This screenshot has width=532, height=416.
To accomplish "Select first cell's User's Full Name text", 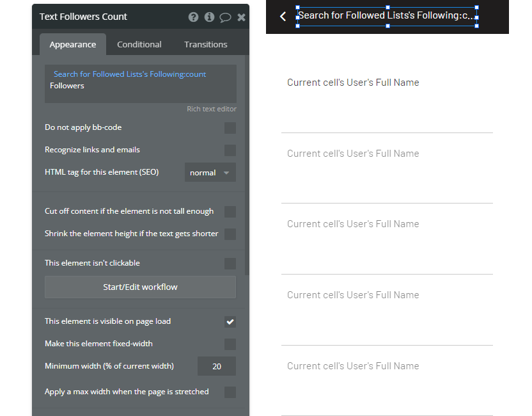I will coord(353,83).
